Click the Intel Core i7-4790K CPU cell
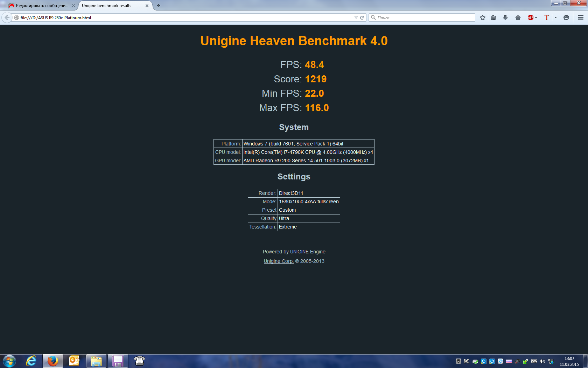This screenshot has width=588, height=368. coord(308,152)
